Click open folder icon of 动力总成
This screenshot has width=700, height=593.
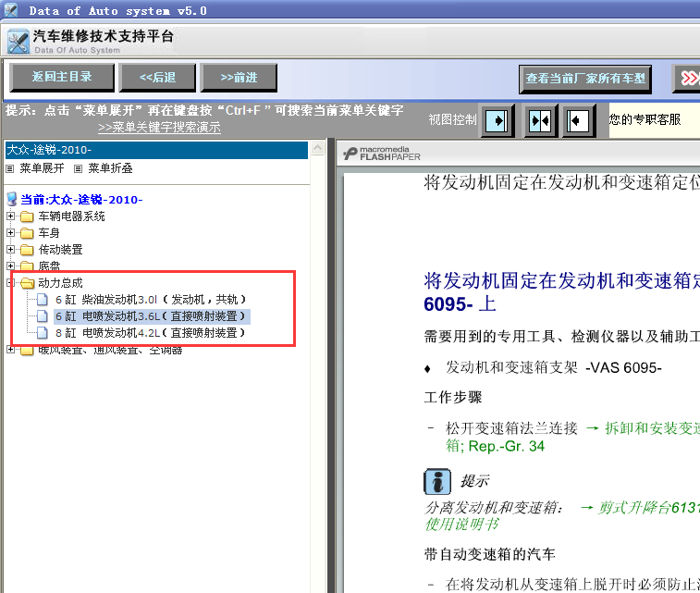(x=27, y=283)
